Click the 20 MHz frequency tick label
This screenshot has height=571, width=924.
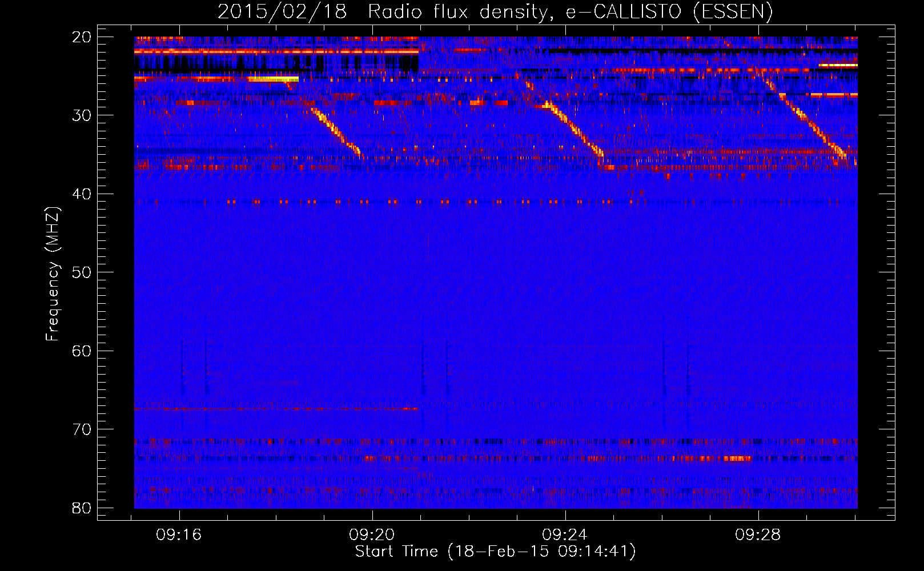(x=82, y=37)
